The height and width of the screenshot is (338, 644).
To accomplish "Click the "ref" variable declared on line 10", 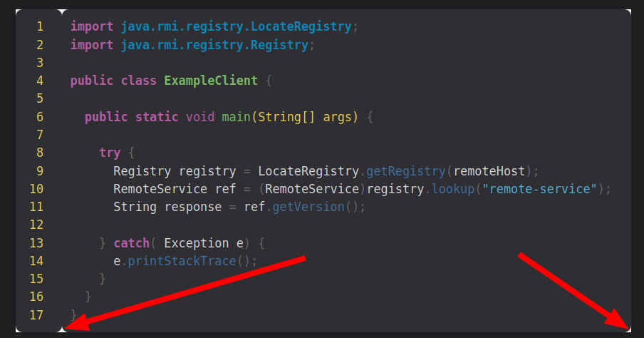I will click(x=226, y=189).
